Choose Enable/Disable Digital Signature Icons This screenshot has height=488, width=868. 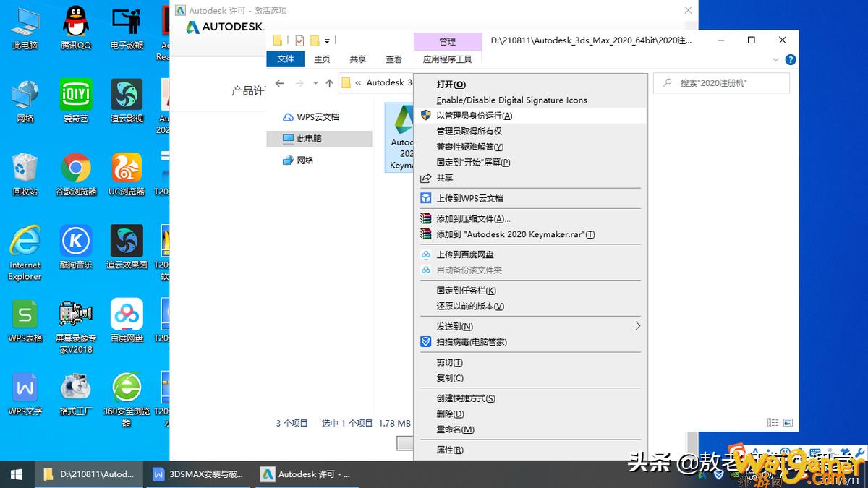(x=530, y=100)
